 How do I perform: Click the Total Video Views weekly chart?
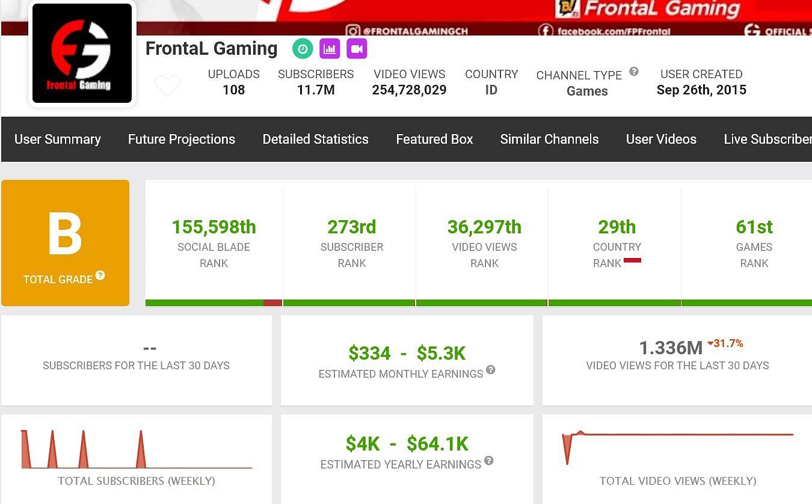click(678, 447)
